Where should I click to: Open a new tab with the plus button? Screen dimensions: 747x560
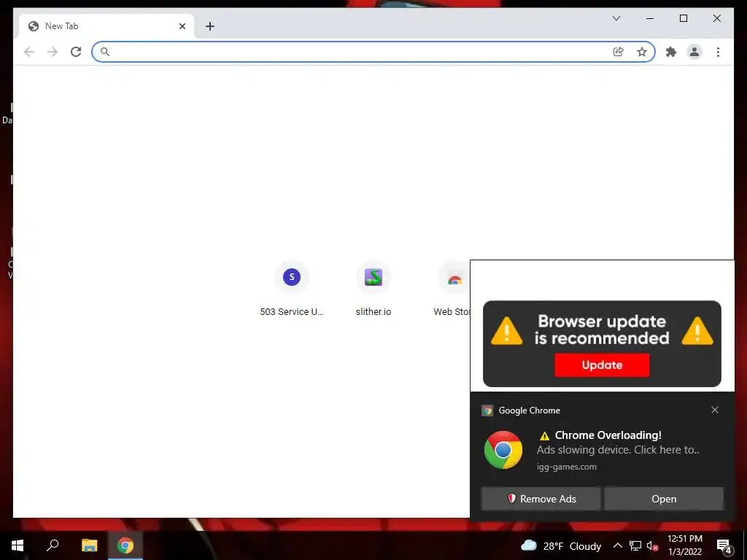pos(210,26)
